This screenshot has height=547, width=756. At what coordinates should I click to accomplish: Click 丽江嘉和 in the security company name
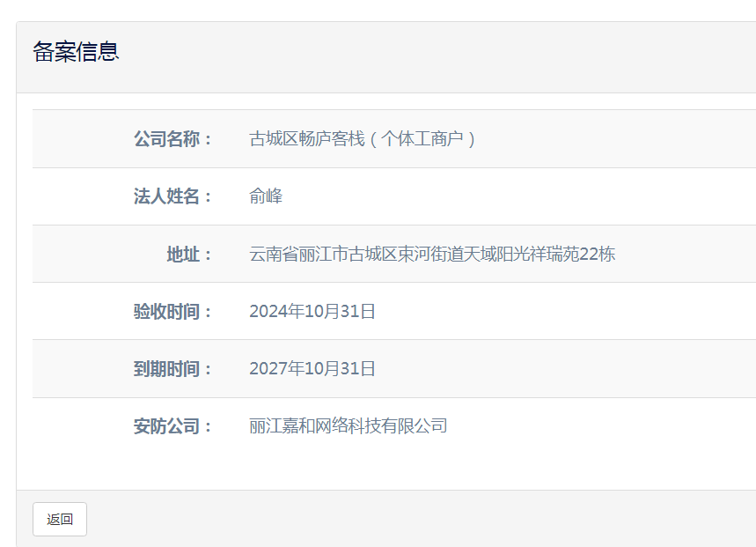[x=282, y=426]
